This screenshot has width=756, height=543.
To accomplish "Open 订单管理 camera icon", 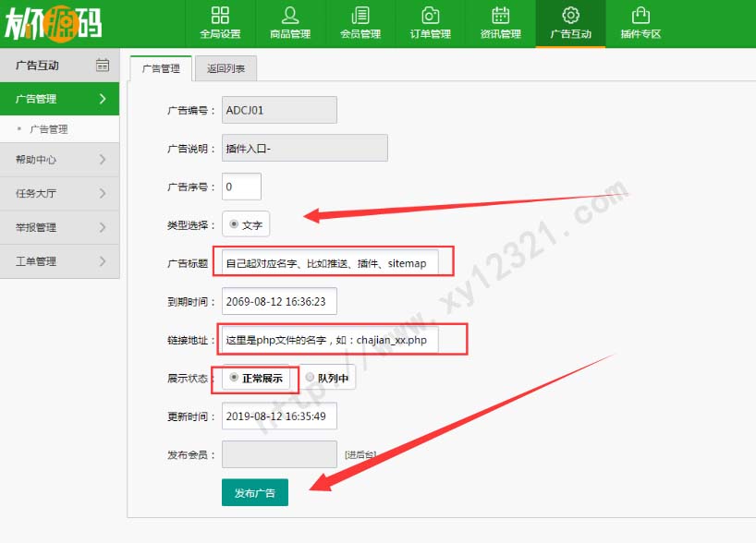I will point(430,16).
